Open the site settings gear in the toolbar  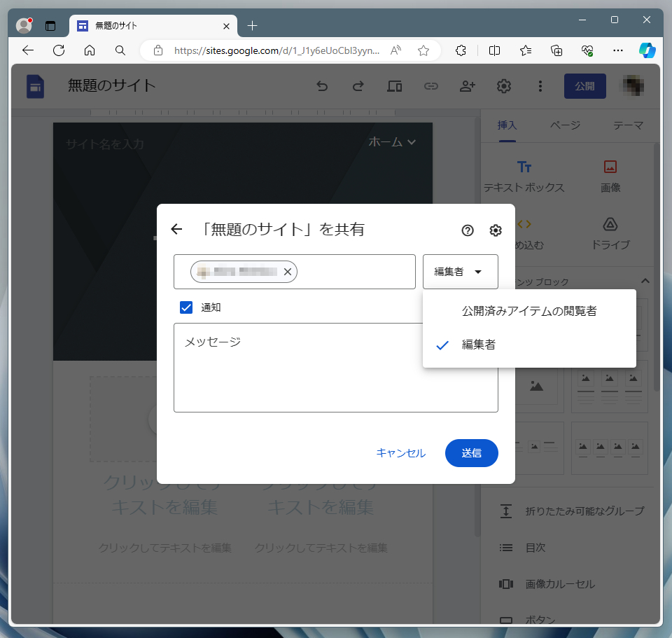click(503, 86)
